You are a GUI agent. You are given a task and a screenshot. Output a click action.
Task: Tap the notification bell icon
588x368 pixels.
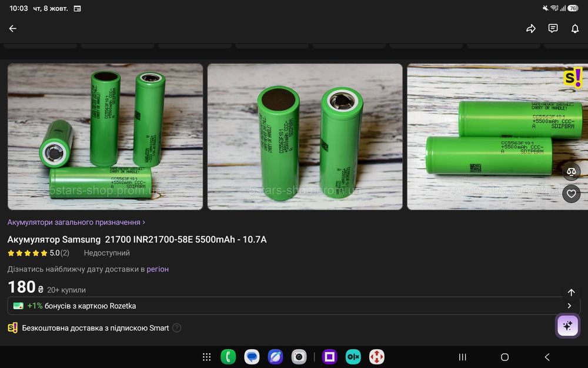coord(575,28)
